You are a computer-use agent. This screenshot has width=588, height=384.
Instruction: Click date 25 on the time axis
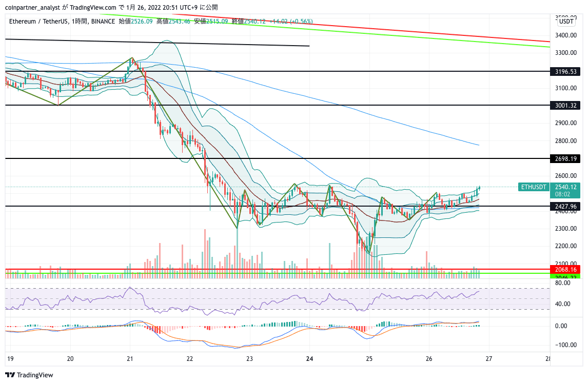369,359
